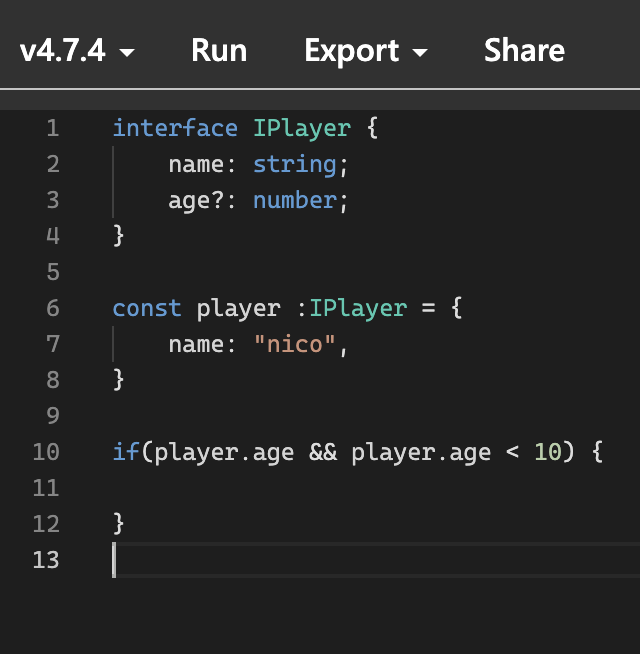Click the 'const' keyword on line 6
The image size is (640, 654).
click(147, 309)
